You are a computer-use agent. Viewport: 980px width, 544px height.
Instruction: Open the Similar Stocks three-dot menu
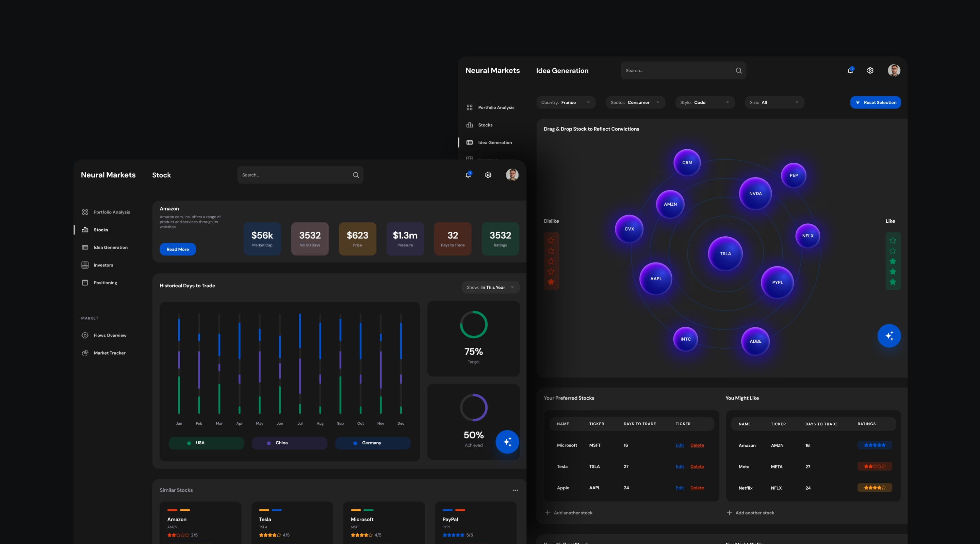515,490
